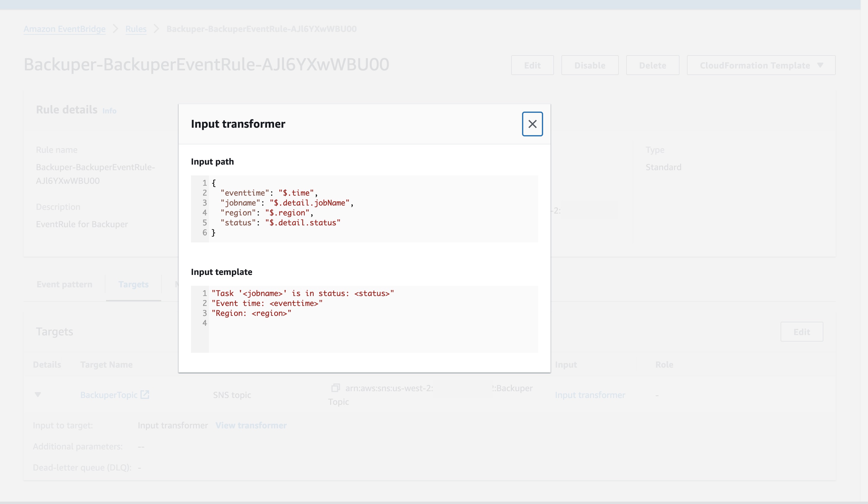The height and width of the screenshot is (504, 868).
Task: Switch to the Targets tab
Action: click(x=134, y=284)
